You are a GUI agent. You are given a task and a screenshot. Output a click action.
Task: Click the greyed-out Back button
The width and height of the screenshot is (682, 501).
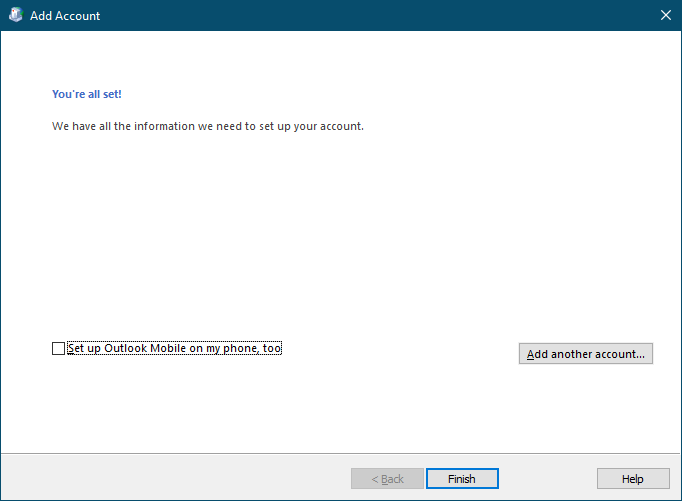click(x=388, y=479)
